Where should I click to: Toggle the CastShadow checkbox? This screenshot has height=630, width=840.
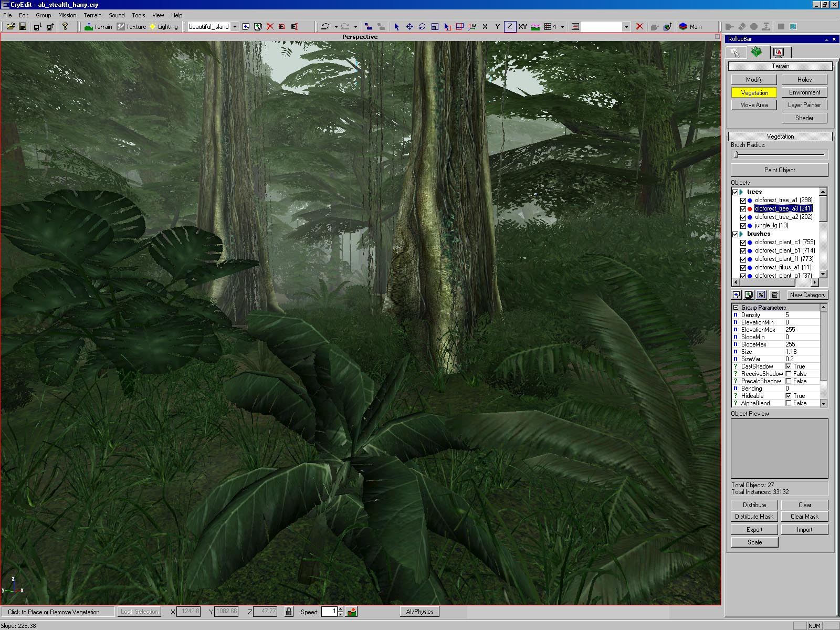point(789,366)
